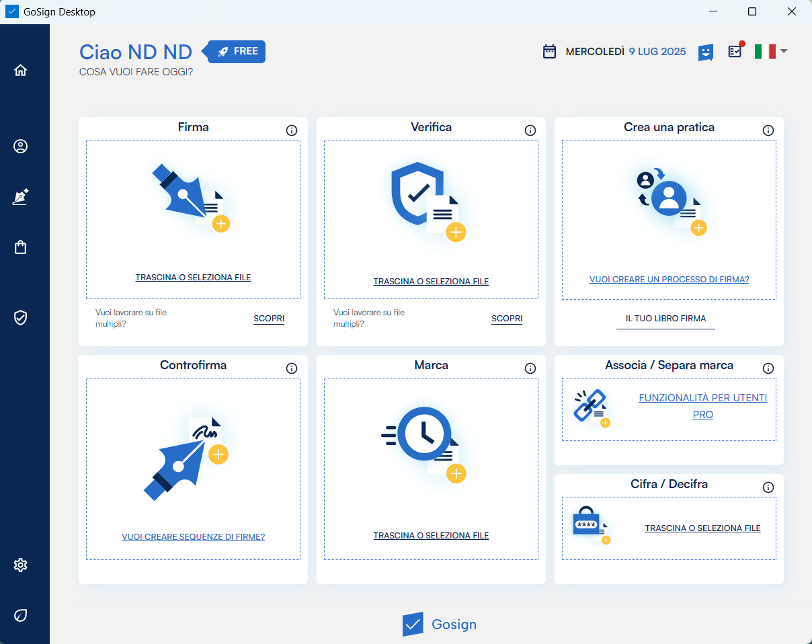Click the Home icon in the sidebar
Screen dimensions: 812x644
click(x=21, y=70)
